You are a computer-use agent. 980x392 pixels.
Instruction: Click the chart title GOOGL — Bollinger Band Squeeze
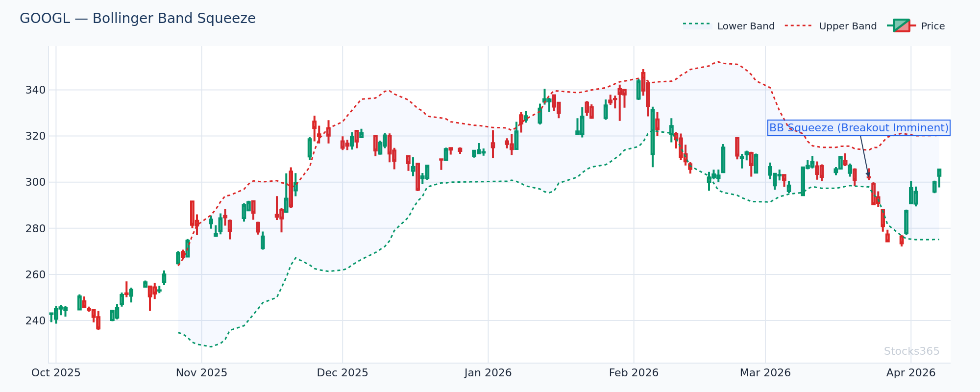click(138, 19)
